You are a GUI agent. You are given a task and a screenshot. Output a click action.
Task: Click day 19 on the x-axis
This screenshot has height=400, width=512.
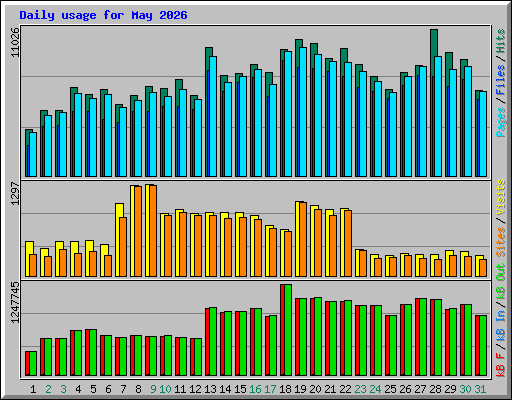coord(300,389)
